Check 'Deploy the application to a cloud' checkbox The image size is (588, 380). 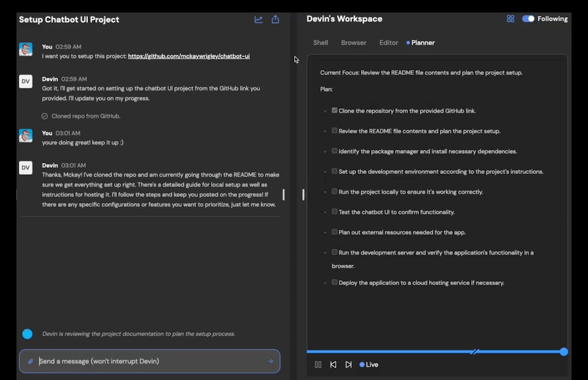tap(335, 282)
